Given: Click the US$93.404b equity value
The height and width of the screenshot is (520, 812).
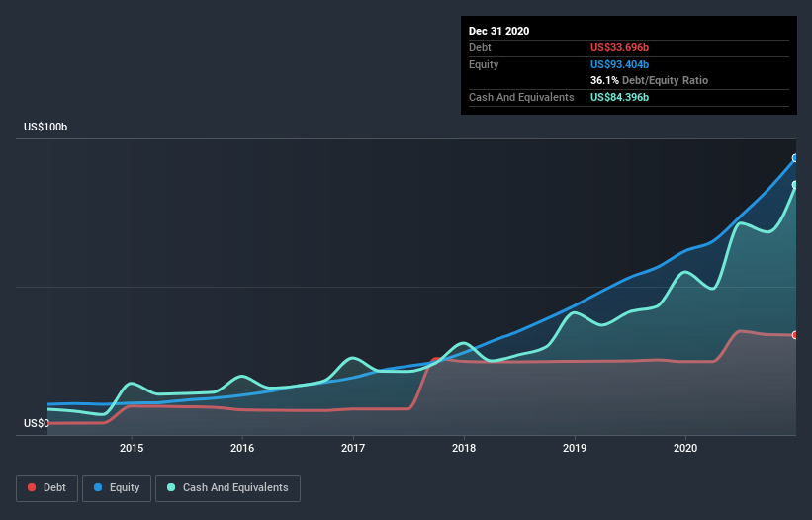Looking at the screenshot, I should click(619, 64).
